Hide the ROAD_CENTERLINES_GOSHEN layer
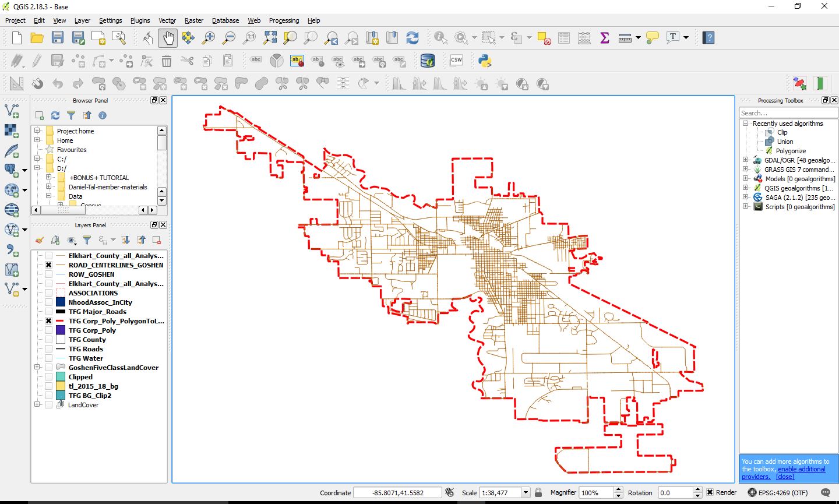Viewport: 839px width, 504px height. click(49, 265)
